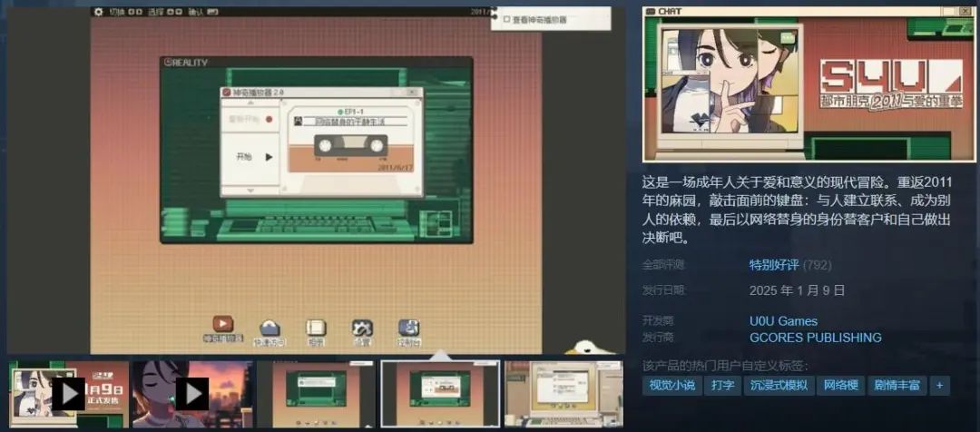980x432 pixels.
Task: Select the last thumbnail showing a beige desktop
Action: click(x=563, y=394)
